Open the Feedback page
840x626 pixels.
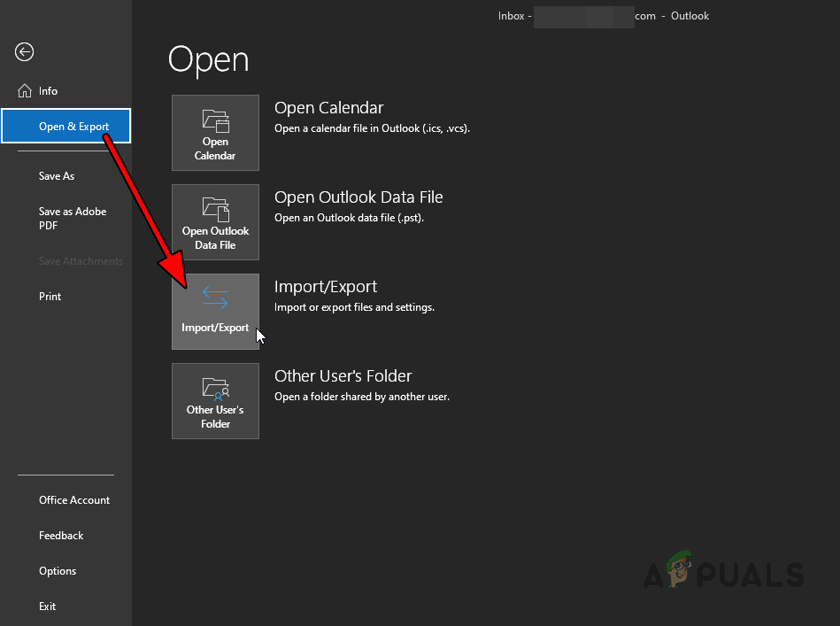click(60, 535)
